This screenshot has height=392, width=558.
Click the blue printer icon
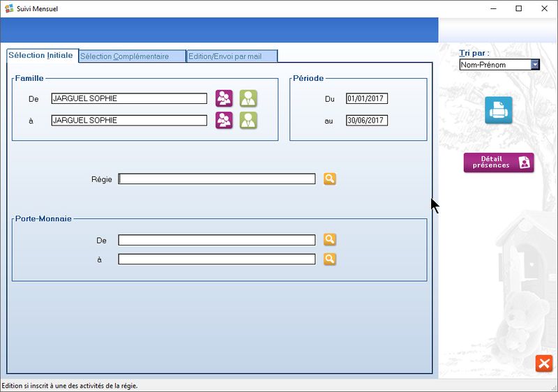499,110
